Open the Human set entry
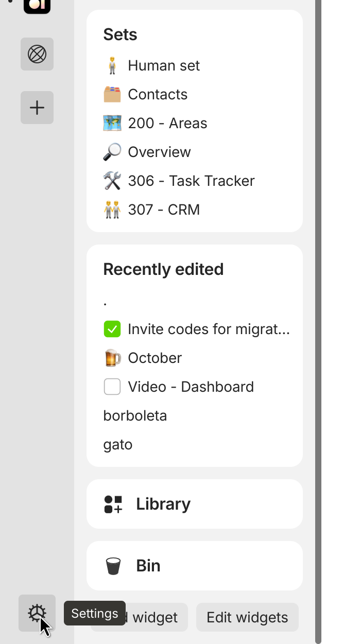The height and width of the screenshot is (644, 343). tap(164, 65)
